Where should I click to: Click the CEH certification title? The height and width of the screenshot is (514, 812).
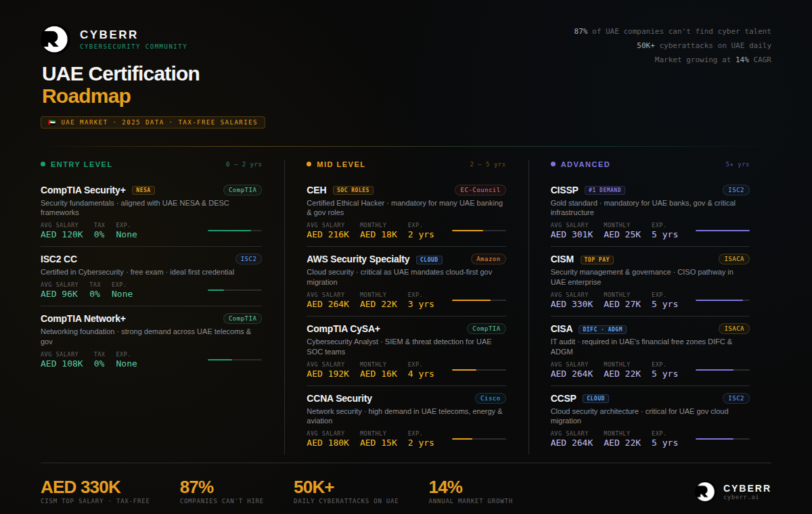tap(317, 190)
